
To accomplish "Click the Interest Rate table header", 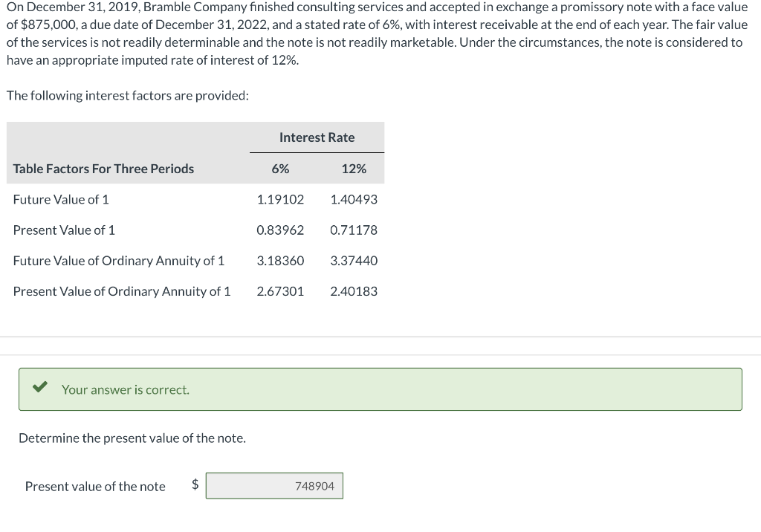I will (x=317, y=137).
